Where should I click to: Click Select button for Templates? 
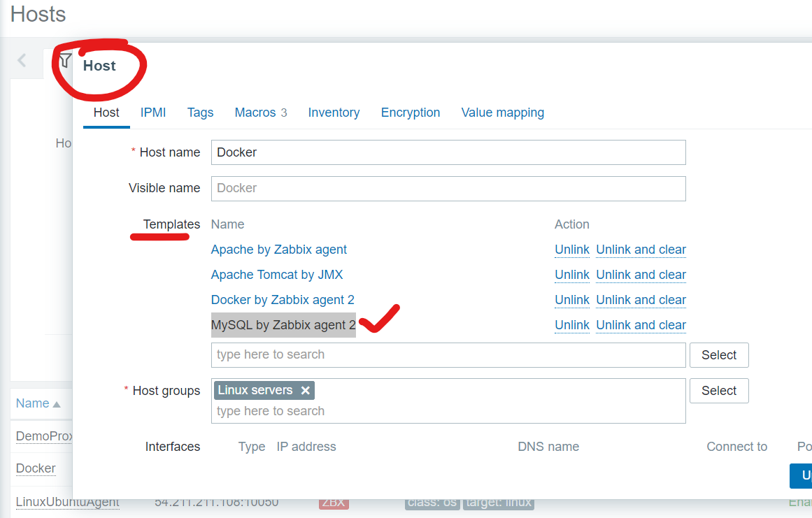718,355
